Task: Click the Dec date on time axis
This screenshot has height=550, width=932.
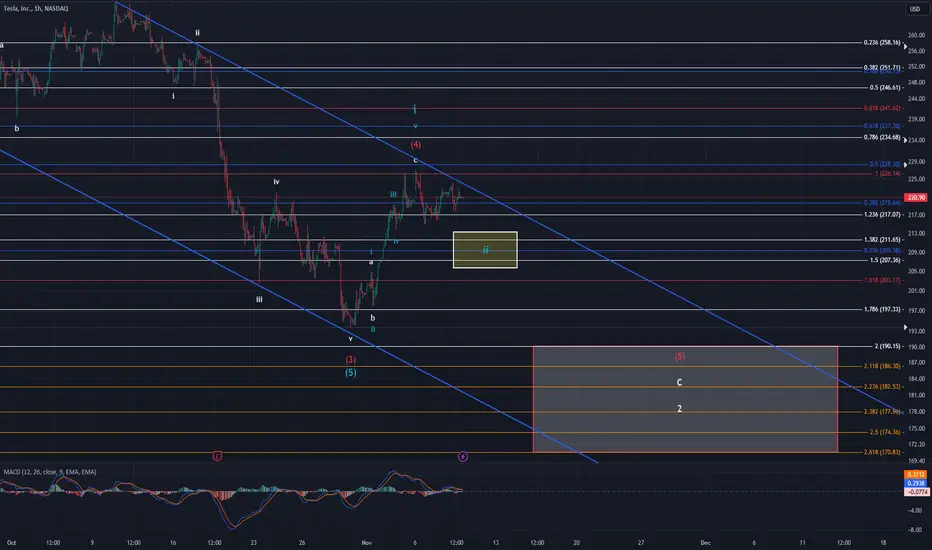Action: [x=706, y=542]
